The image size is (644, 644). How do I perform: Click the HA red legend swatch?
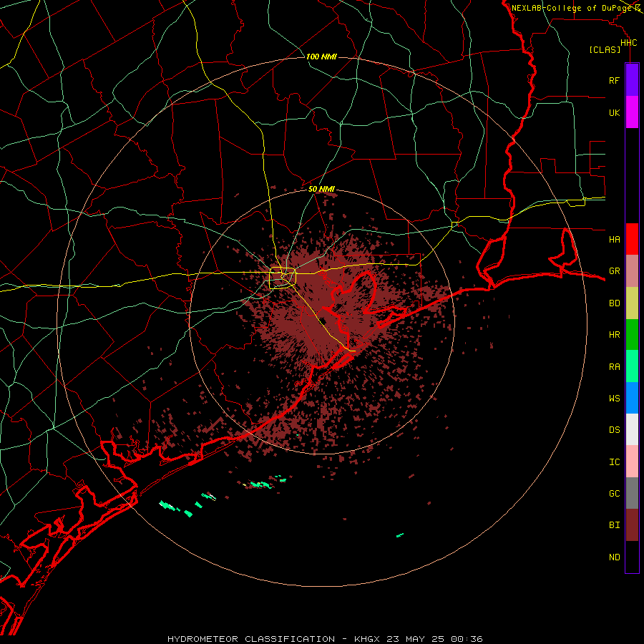(632, 239)
